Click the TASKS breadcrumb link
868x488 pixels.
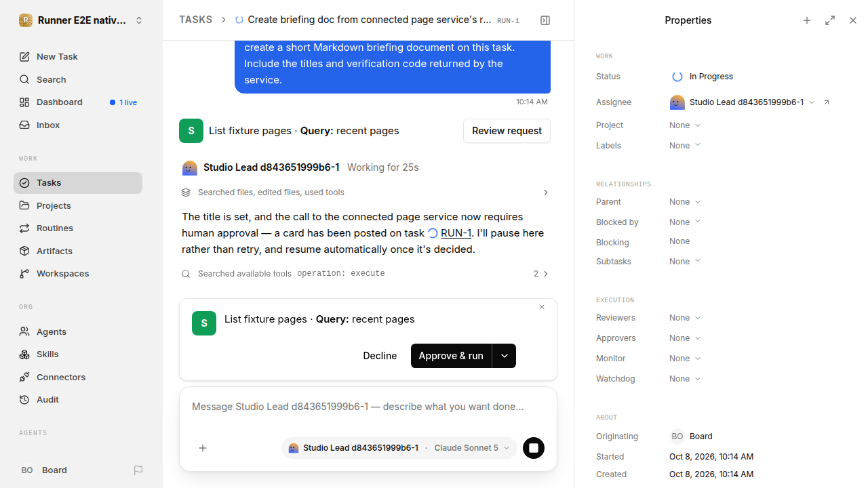(x=195, y=20)
